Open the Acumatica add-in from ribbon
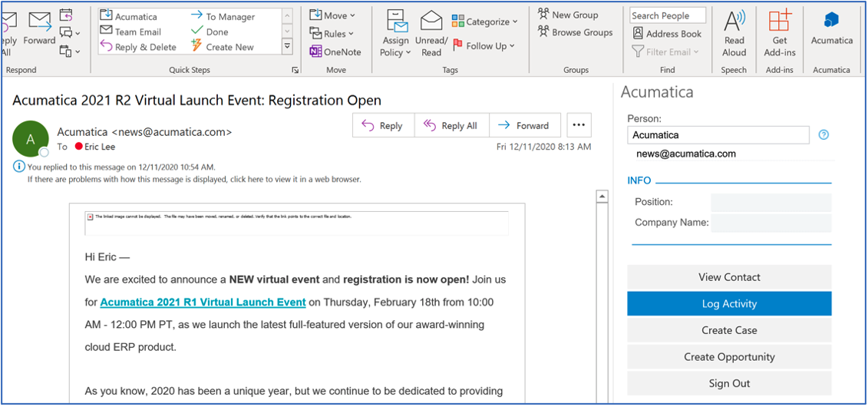868x407 pixels. click(831, 28)
